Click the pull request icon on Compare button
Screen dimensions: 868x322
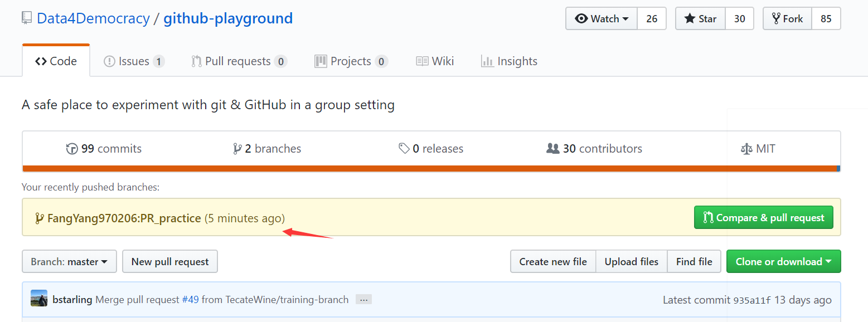tap(709, 217)
